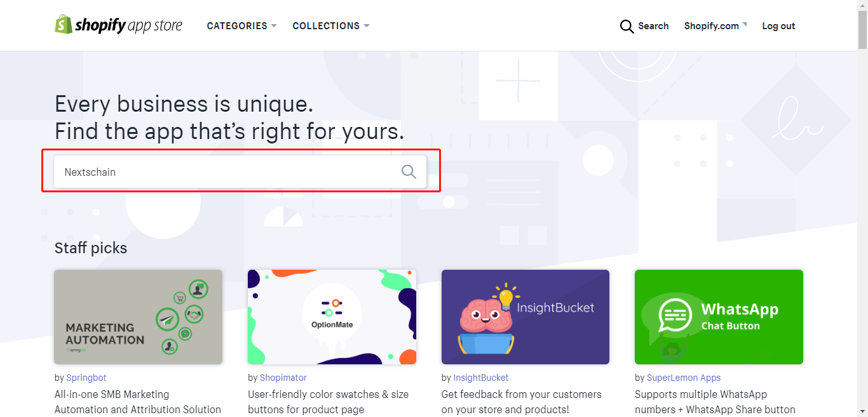Expand the Collections dropdown
This screenshot has height=417, width=868.
(330, 26)
